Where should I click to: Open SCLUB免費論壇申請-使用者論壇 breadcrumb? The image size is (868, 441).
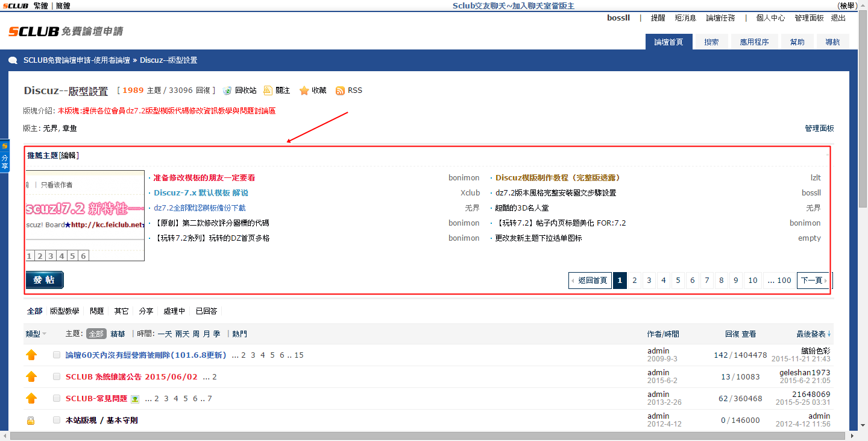click(x=77, y=60)
